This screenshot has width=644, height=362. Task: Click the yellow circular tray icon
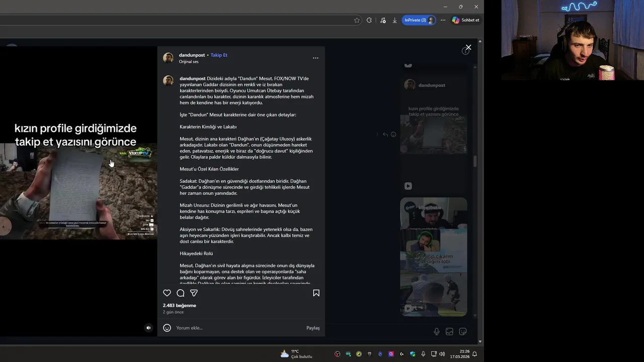(x=359, y=354)
